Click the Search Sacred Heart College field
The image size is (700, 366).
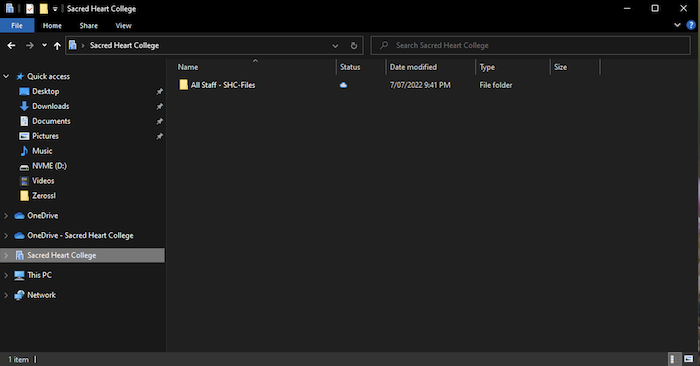click(x=530, y=46)
